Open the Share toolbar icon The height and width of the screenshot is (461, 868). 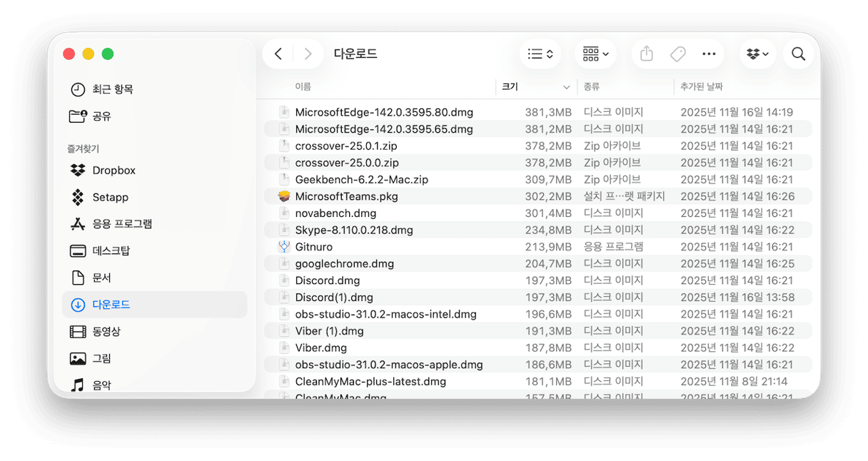[x=647, y=54]
